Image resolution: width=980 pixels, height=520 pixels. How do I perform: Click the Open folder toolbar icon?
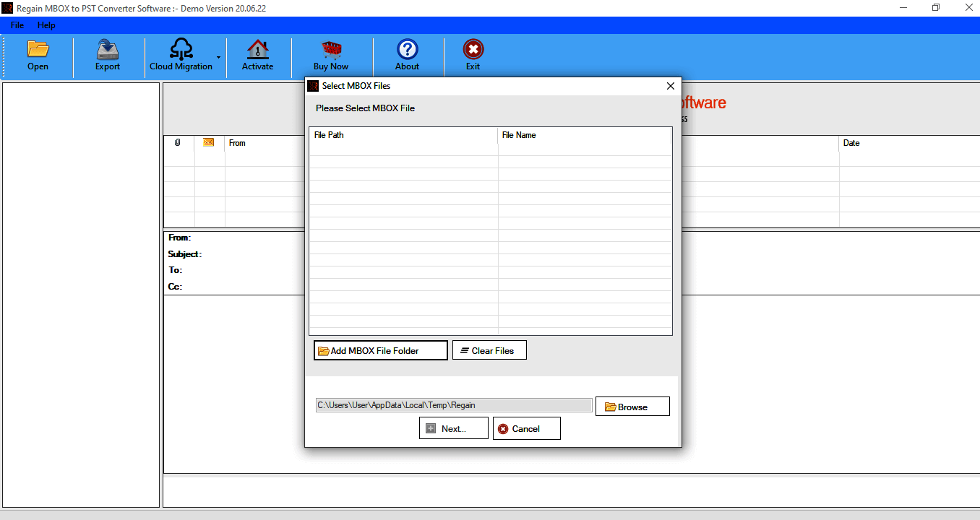coord(38,49)
